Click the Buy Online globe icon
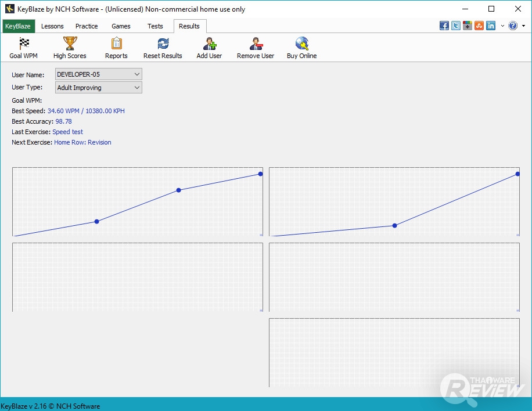The height and width of the screenshot is (411, 532). coord(301,48)
